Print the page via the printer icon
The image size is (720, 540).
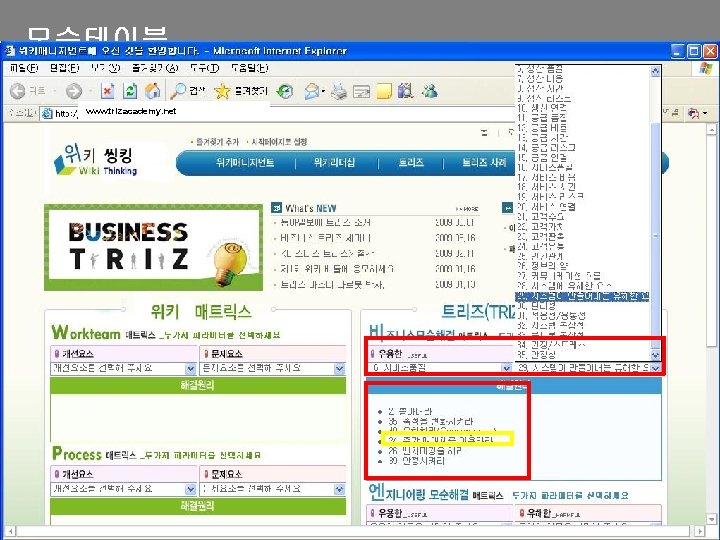click(x=339, y=91)
